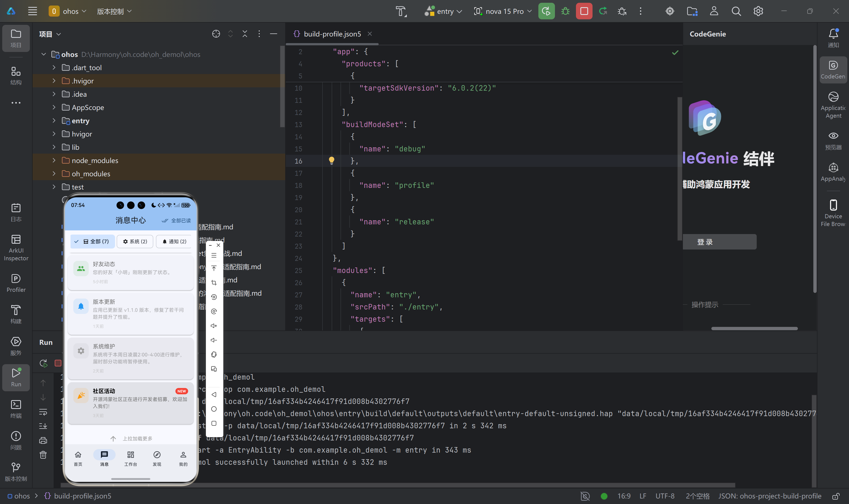Click the lightbulb hint on line 16
The width and height of the screenshot is (849, 504).
(331, 160)
